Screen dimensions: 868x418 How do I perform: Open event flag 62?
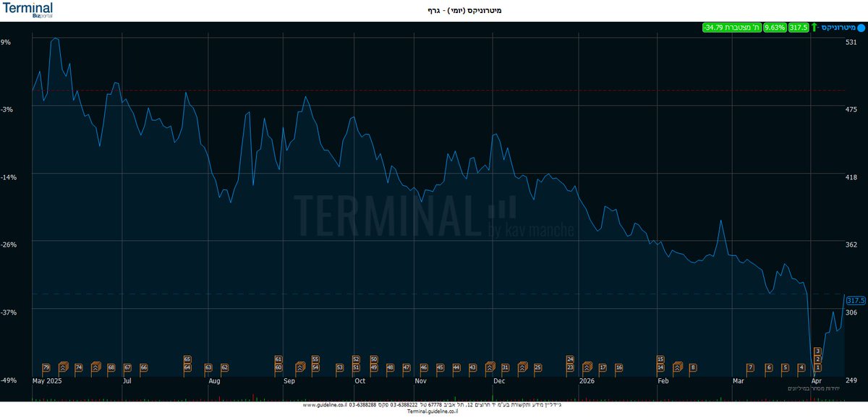click(x=225, y=367)
